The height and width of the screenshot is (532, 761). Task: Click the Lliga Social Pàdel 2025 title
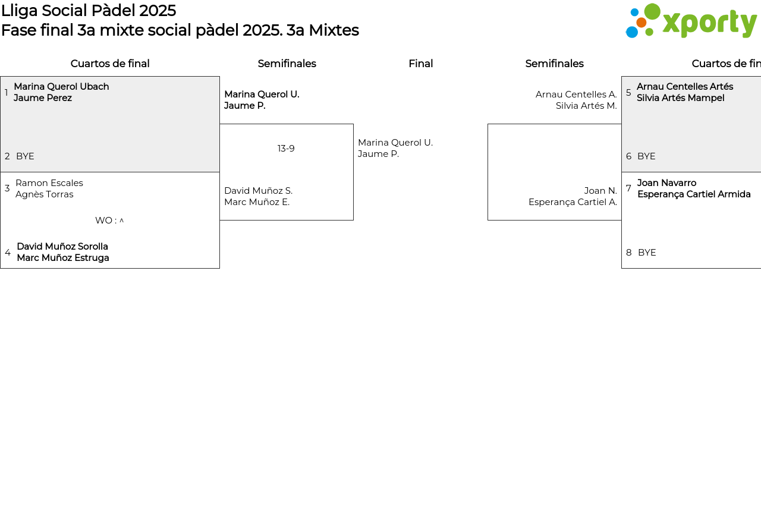89,11
